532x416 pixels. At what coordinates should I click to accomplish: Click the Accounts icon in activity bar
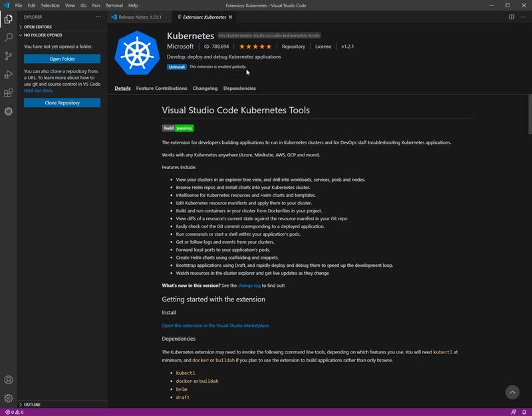pos(9,380)
